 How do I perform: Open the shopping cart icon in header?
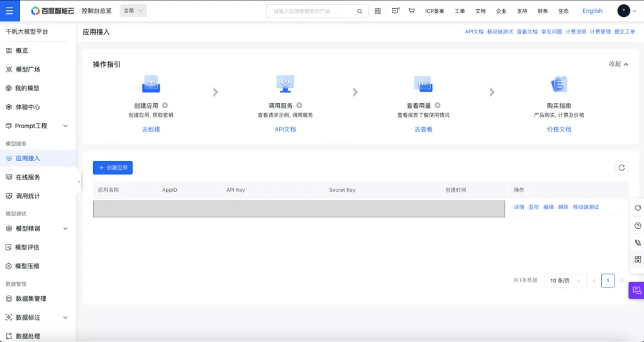pos(411,11)
